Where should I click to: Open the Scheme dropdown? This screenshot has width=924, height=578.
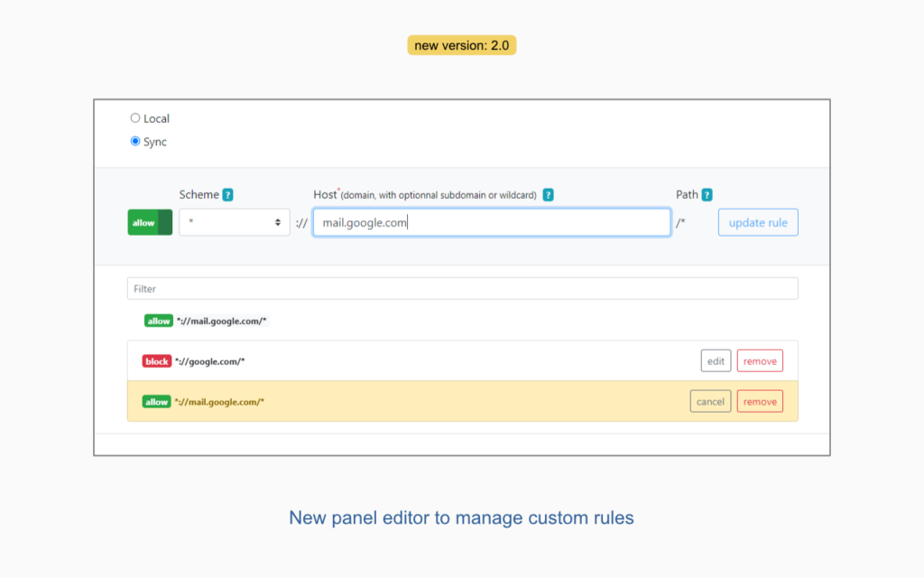[234, 223]
